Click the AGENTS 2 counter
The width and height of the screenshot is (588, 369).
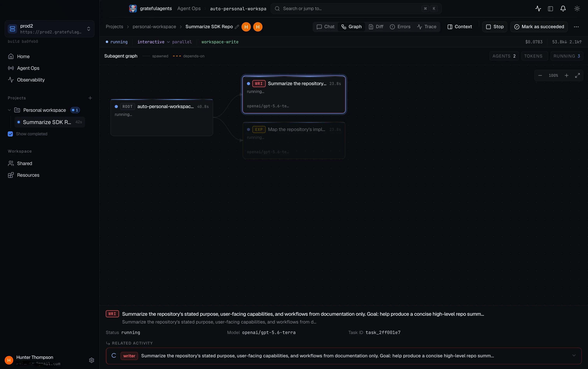[504, 56]
